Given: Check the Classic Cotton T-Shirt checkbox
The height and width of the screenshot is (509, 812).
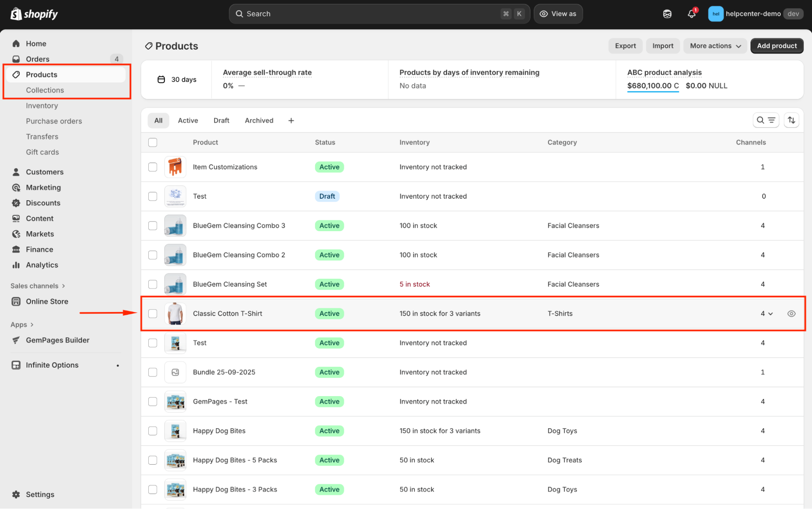Looking at the screenshot, I should tap(153, 314).
